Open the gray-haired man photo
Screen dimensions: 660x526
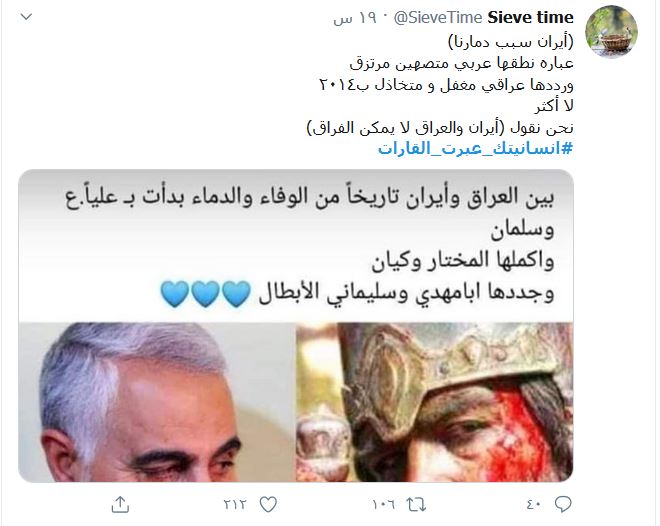pos(157,402)
